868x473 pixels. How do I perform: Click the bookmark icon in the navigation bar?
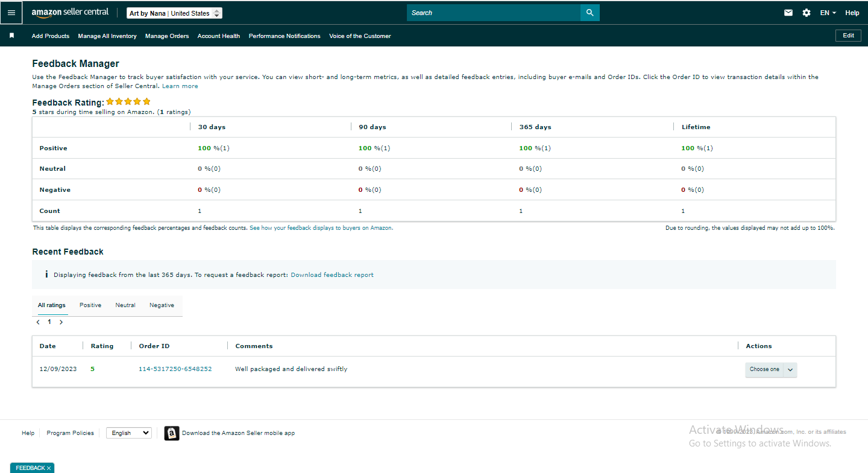(x=11, y=36)
